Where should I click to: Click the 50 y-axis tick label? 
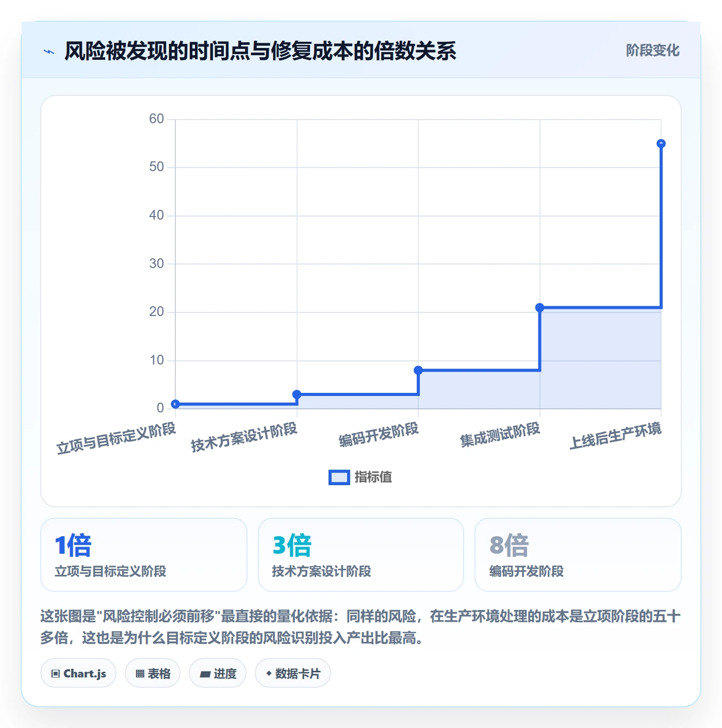[156, 167]
